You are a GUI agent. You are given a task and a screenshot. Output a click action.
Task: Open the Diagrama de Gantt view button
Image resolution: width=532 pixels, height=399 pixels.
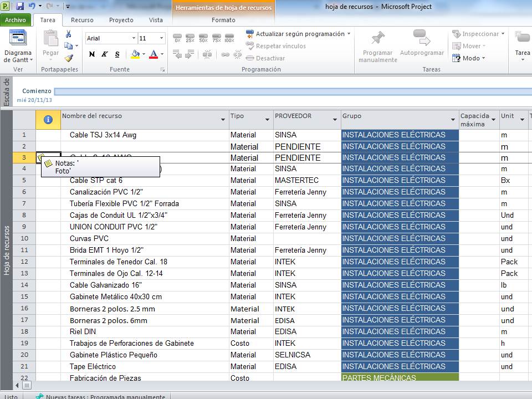18,47
